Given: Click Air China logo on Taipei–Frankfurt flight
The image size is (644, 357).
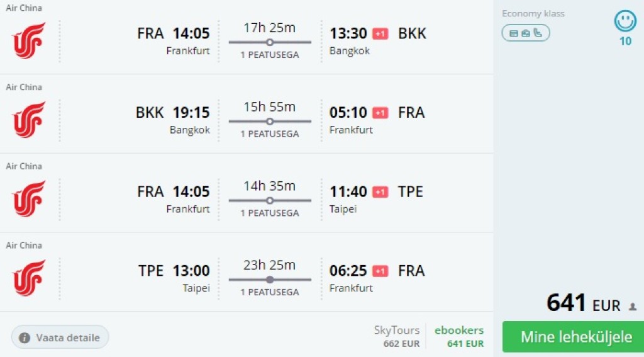Looking at the screenshot, I should click(29, 278).
